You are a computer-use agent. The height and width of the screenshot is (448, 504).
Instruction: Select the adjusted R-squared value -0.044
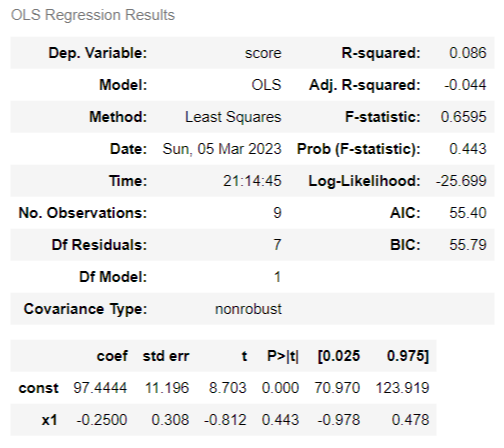click(465, 85)
